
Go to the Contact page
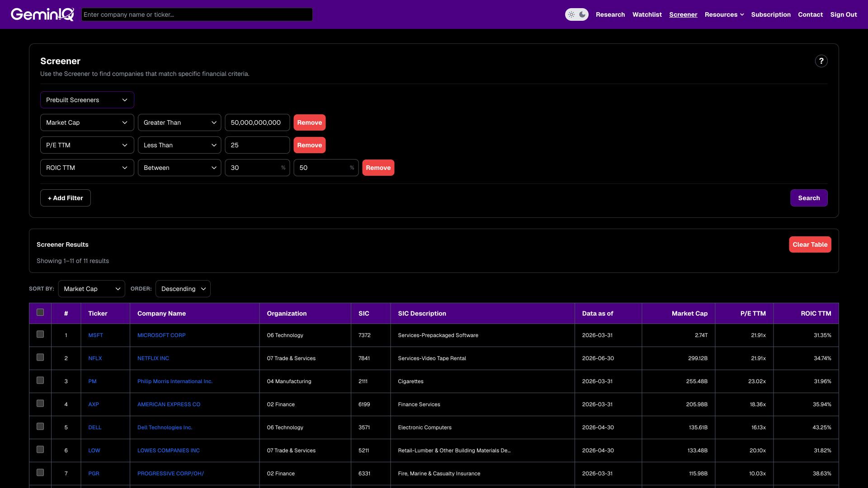tap(810, 14)
